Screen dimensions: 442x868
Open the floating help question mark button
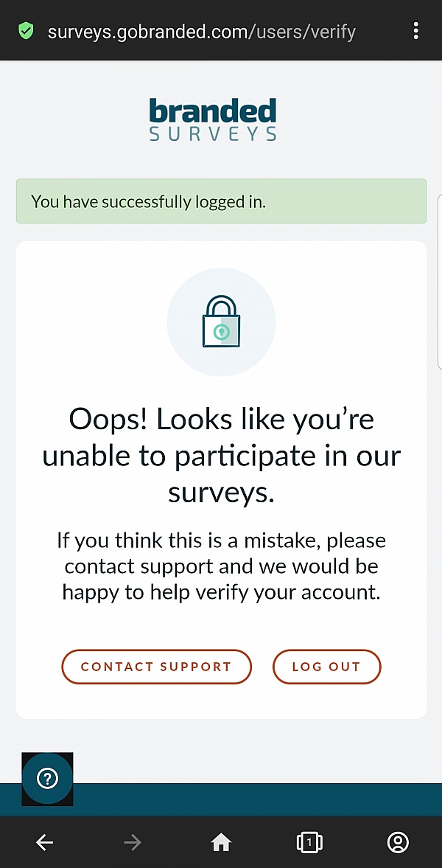coord(47,779)
